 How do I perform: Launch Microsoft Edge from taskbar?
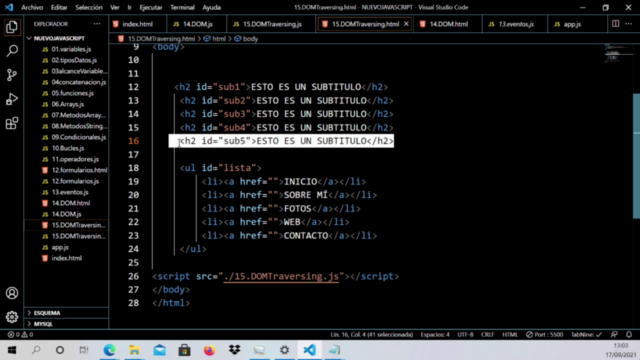tap(109, 350)
